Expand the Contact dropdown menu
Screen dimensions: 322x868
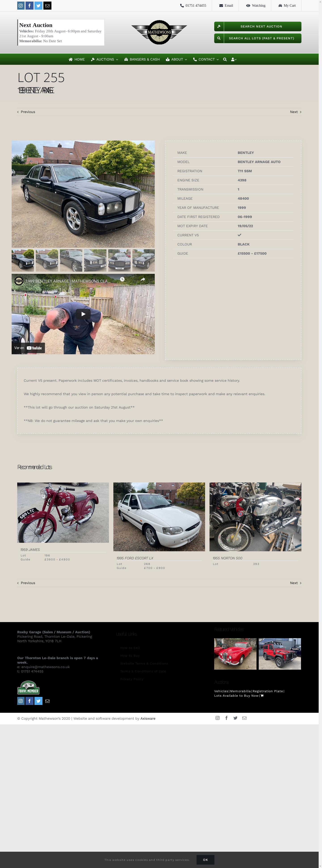206,59
